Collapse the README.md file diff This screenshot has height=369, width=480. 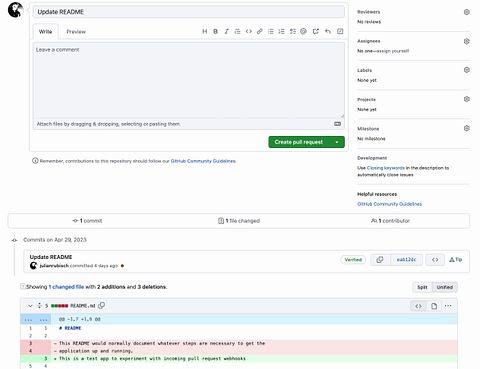coord(30,306)
